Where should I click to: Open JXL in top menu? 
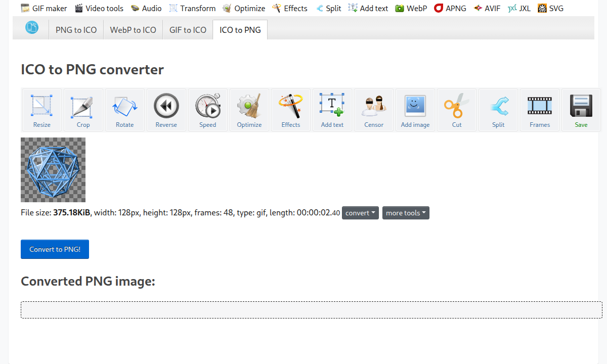click(519, 8)
